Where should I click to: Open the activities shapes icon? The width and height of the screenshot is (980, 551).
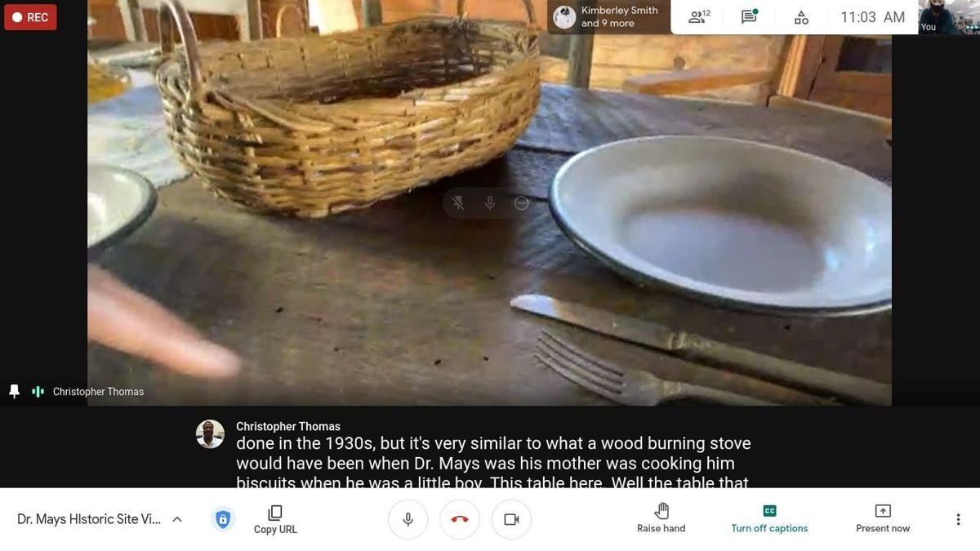(801, 17)
